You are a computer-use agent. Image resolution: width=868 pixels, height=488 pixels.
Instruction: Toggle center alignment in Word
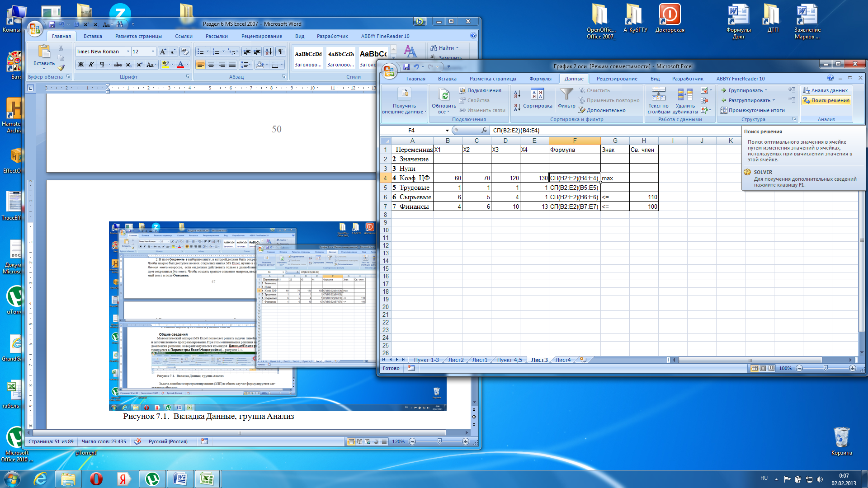[211, 65]
